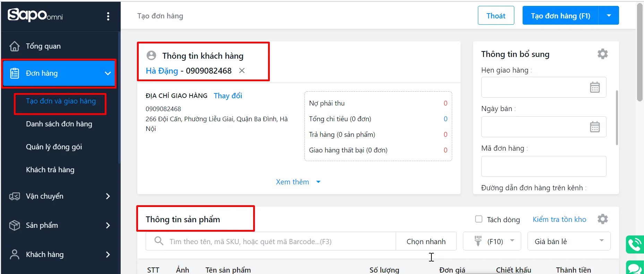644x274 pixels.
Task: Expand the Vận chuyển menu chevron
Action: (108, 196)
